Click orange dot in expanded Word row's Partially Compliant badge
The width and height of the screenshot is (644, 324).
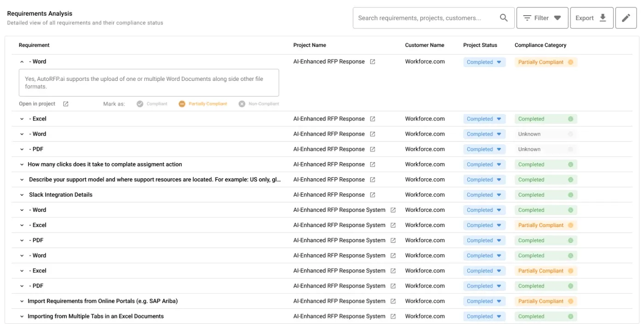pyautogui.click(x=570, y=62)
